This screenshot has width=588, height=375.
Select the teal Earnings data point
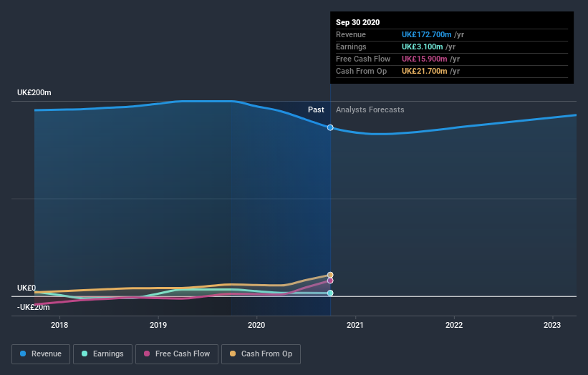[330, 293]
